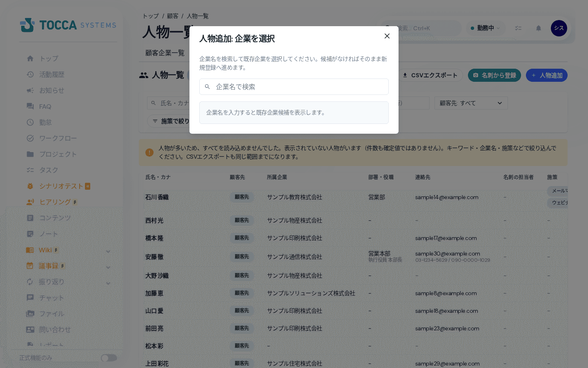Click the TOCCA SYSTEMS logo

[68, 25]
